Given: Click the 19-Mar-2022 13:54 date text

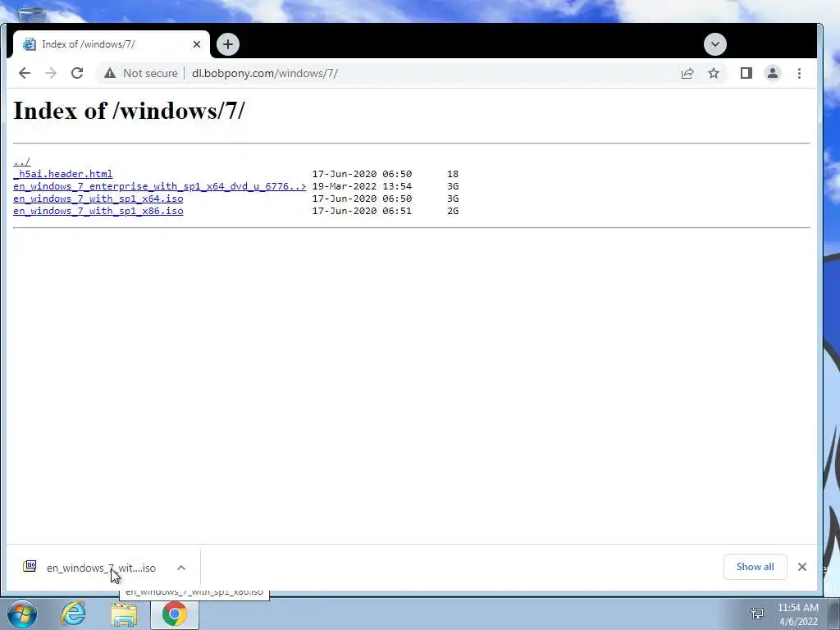Looking at the screenshot, I should [362, 186].
